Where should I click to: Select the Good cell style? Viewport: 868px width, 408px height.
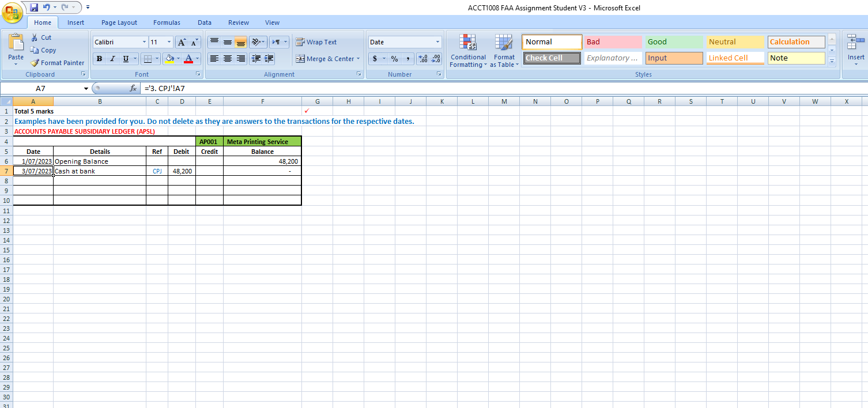click(674, 41)
